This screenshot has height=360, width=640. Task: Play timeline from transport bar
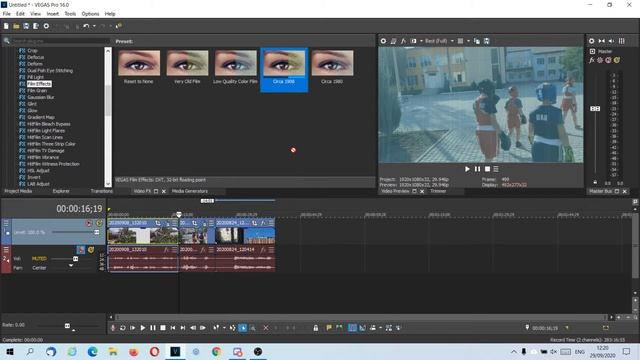pyautogui.click(x=142, y=328)
